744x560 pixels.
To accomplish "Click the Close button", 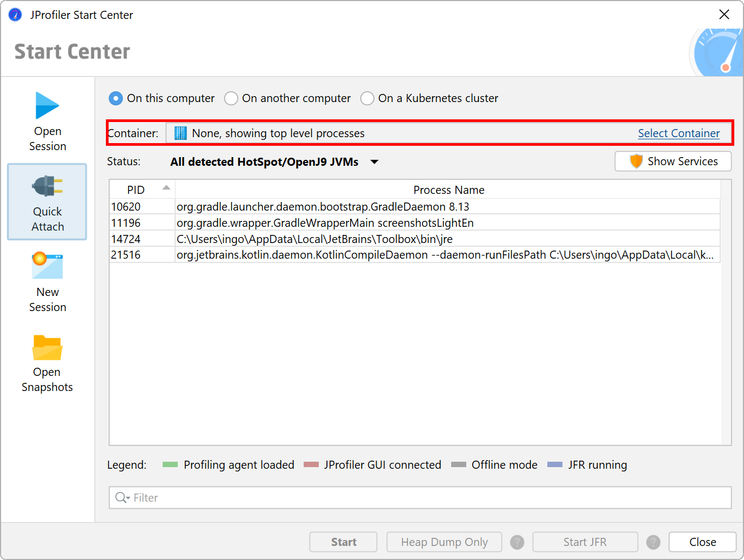I will (x=702, y=542).
